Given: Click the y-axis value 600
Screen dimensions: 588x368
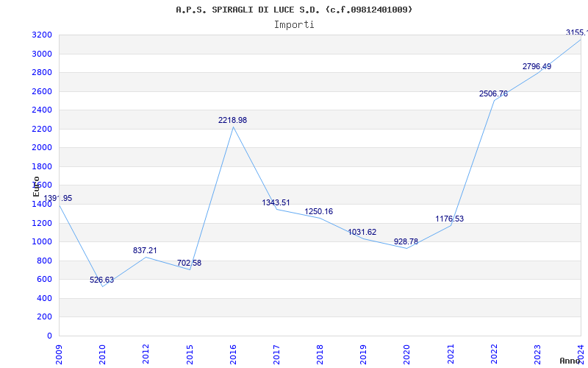Looking at the screenshot, I should (x=44, y=280).
